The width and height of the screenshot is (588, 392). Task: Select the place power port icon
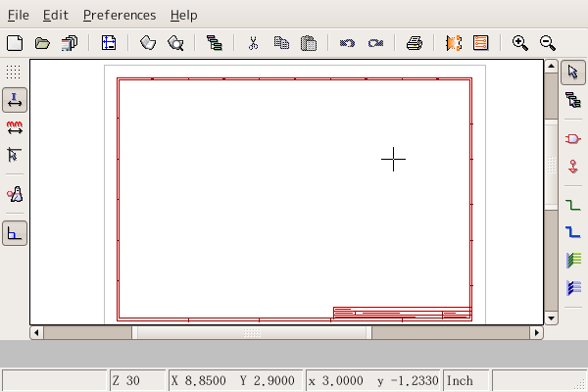click(573, 166)
